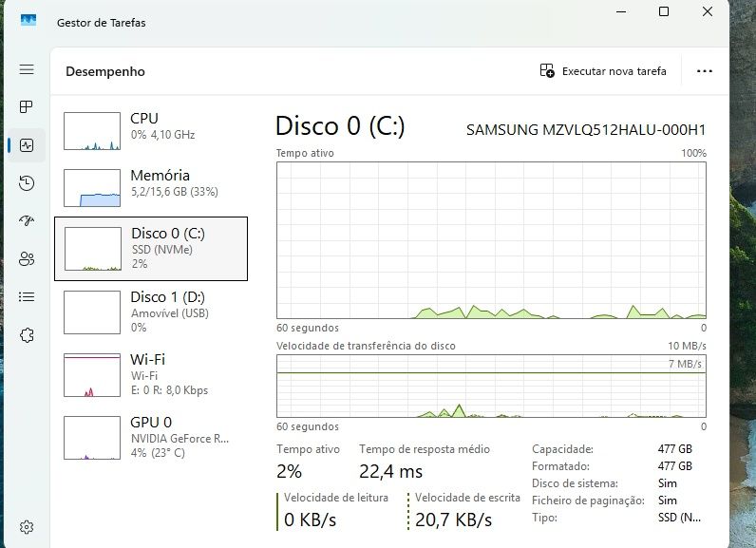Open the App history page icon
The width and height of the screenshot is (756, 548).
tap(27, 183)
